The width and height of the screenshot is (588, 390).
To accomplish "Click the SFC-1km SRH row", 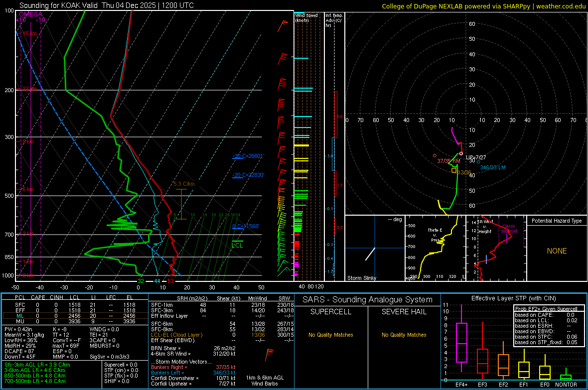I will 222,305.
